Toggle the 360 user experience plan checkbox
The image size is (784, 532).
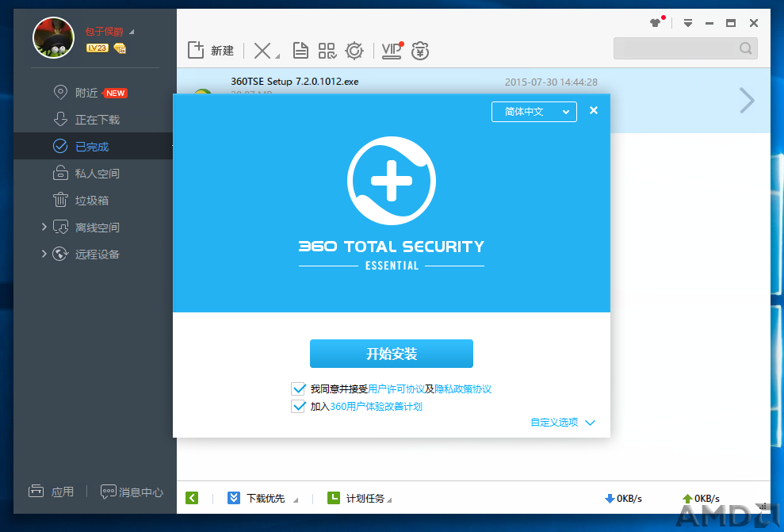click(x=298, y=406)
